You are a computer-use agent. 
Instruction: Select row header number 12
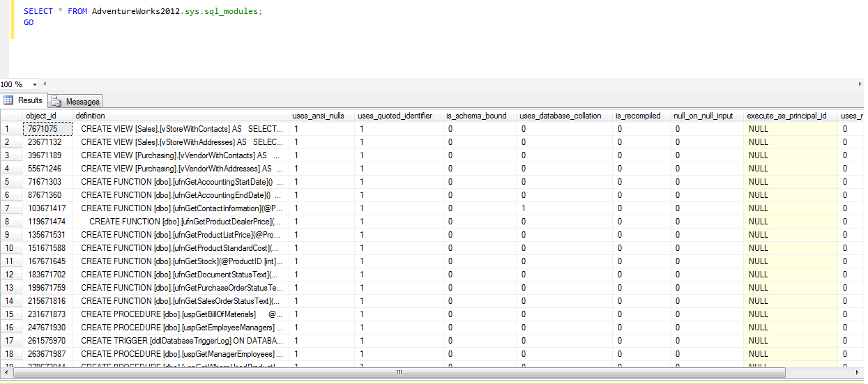click(x=11, y=275)
